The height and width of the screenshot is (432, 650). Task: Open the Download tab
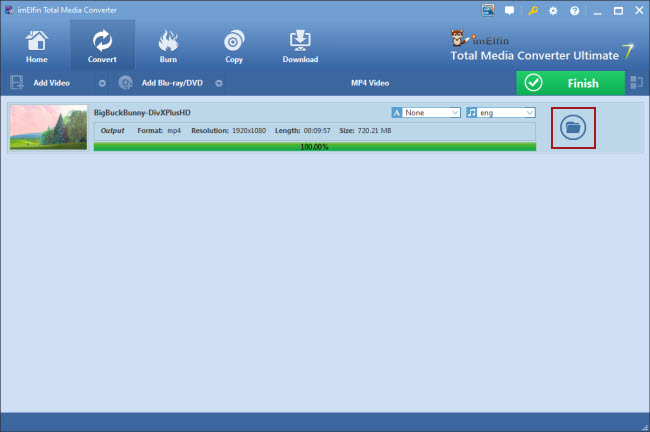pyautogui.click(x=300, y=46)
